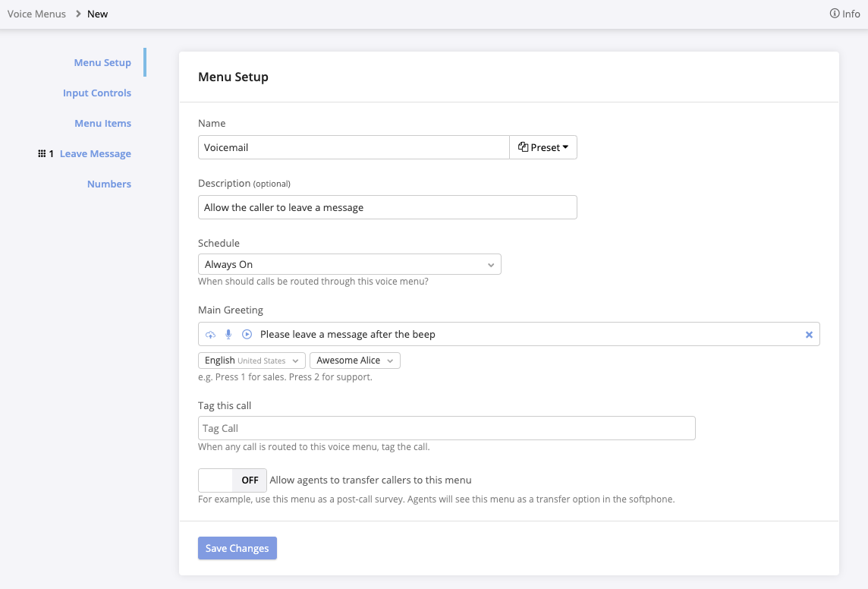Play the main greeting audio
Image resolution: width=868 pixels, height=589 pixels.
247,335
